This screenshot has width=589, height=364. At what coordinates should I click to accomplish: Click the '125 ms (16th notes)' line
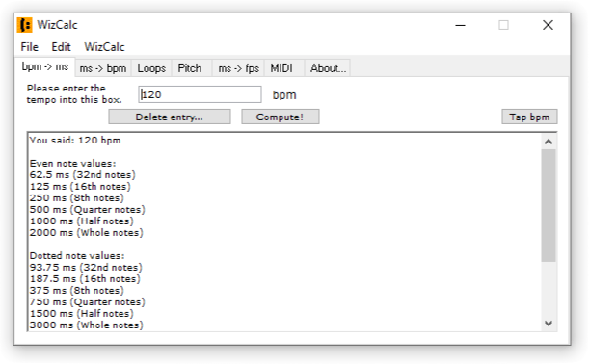coord(80,187)
